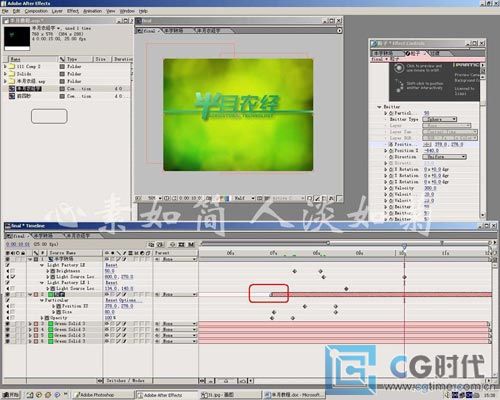This screenshot has height=400, width=500.
Task: Expand the Solids folder in Project panel
Action: tap(5, 74)
